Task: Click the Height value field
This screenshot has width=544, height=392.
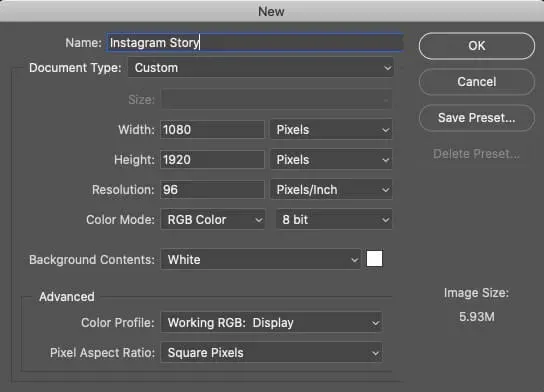Action: coord(212,160)
